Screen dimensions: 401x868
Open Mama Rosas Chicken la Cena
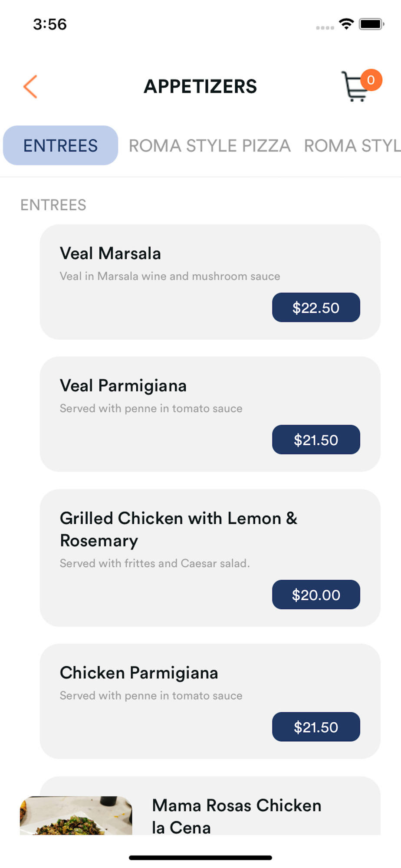point(237,816)
